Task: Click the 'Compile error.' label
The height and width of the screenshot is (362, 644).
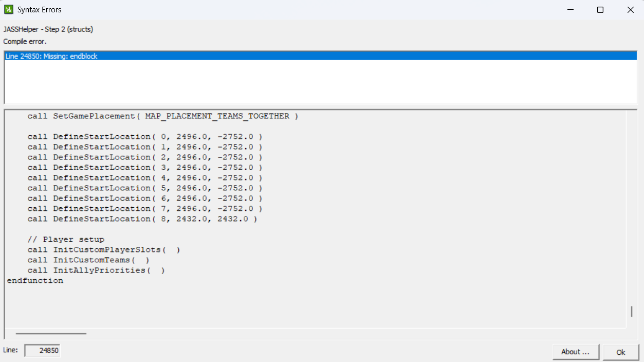Action: click(x=25, y=41)
